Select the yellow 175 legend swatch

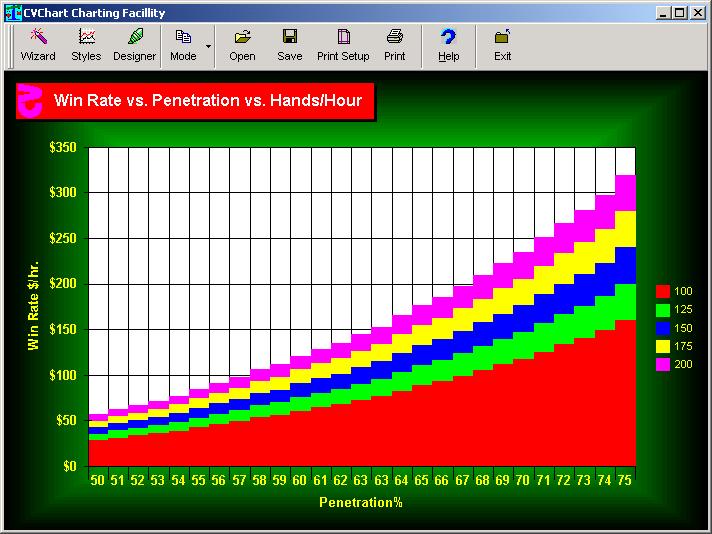click(x=662, y=346)
